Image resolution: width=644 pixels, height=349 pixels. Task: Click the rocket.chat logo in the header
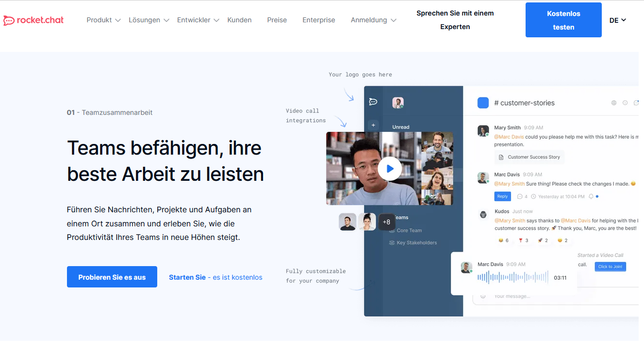(x=33, y=20)
